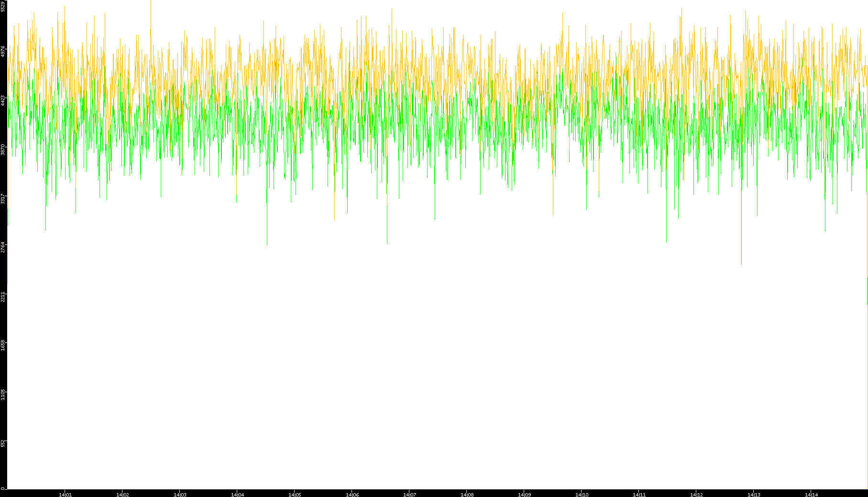Select the 14:03 tick on the time axis
Viewport: 868px width, 497px height.
(x=180, y=495)
